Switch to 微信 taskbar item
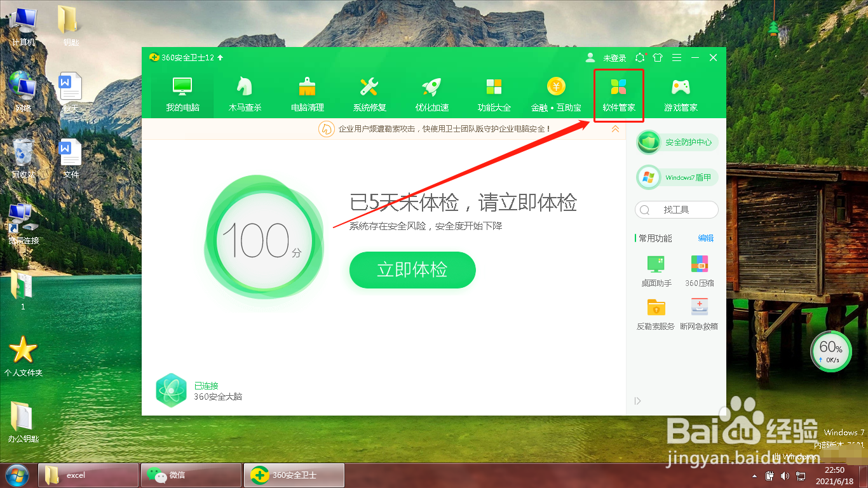Screen dimensions: 868x488 [x=191, y=475]
